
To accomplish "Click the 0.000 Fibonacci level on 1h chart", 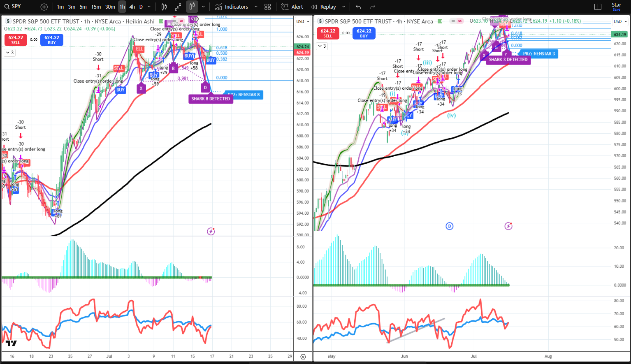I will click(222, 77).
